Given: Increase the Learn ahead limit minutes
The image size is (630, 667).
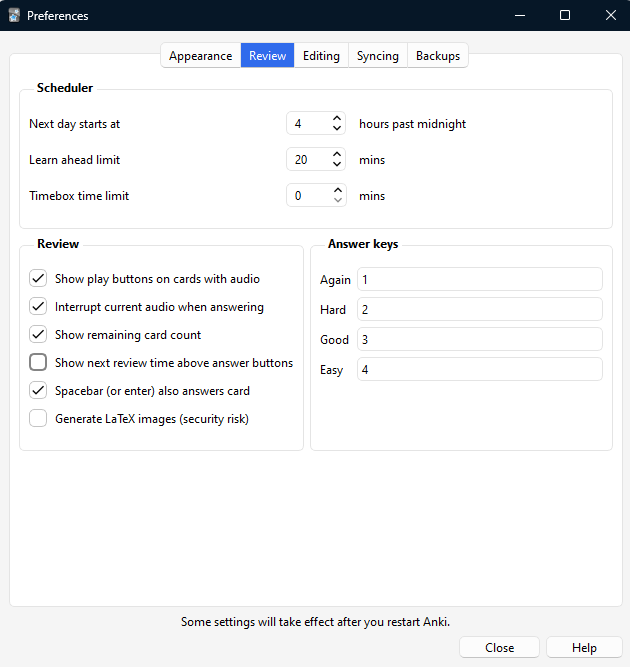Looking at the screenshot, I should (x=337, y=154).
